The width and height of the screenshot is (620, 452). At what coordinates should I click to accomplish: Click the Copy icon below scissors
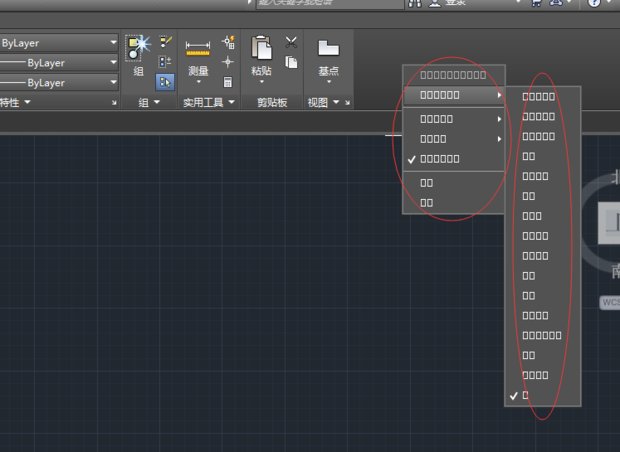(x=291, y=62)
